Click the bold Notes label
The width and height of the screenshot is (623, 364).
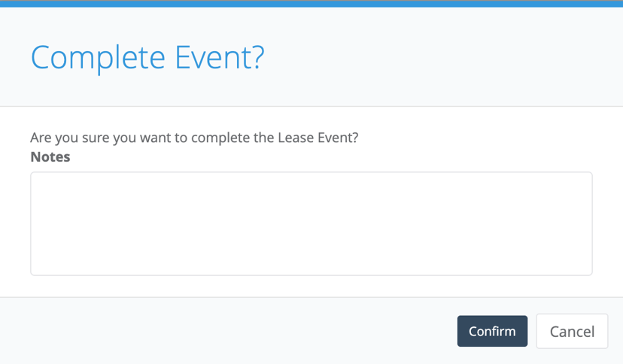(50, 156)
